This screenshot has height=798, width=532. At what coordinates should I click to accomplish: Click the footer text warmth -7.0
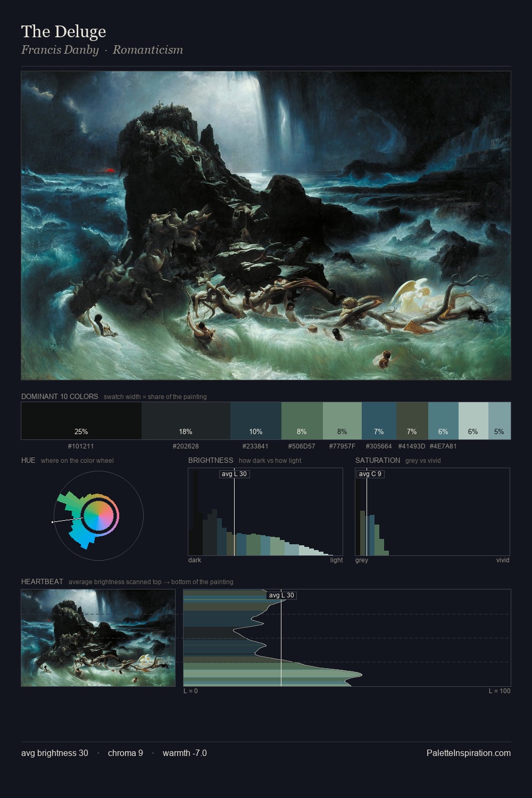(185, 753)
